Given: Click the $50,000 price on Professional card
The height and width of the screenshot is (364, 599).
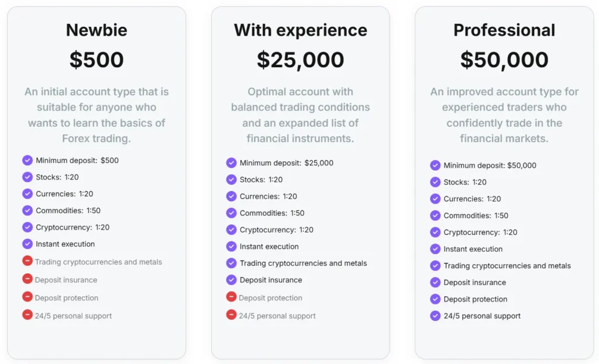Looking at the screenshot, I should pos(504,60).
